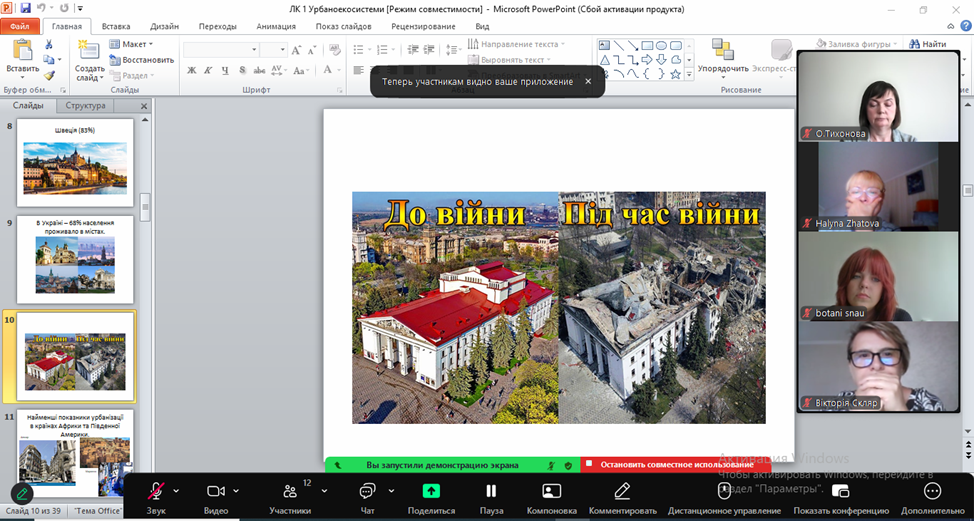974x521 pixels.
Task: Expand the video options arrow beside Видео
Action: click(x=237, y=491)
